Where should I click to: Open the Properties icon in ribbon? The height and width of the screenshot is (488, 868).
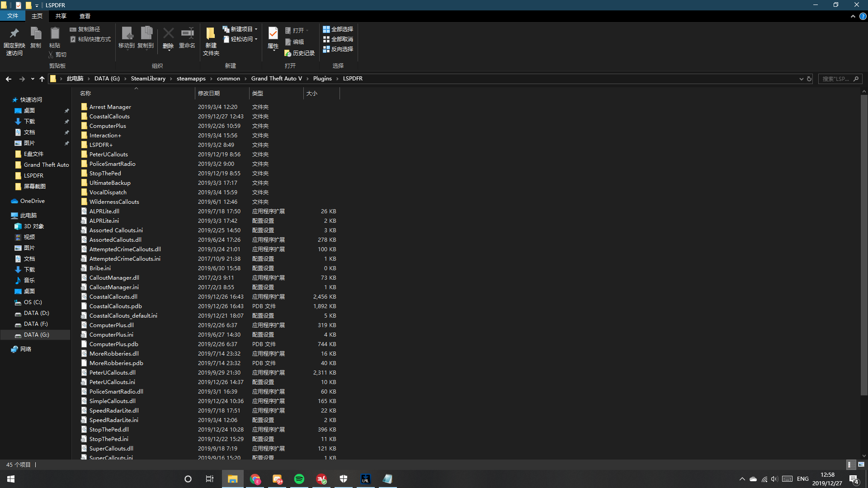coord(273,34)
